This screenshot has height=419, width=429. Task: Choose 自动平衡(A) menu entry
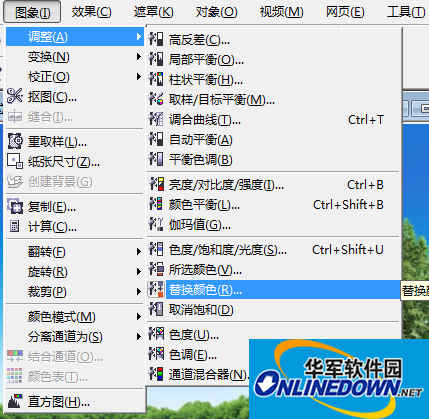pos(274,139)
